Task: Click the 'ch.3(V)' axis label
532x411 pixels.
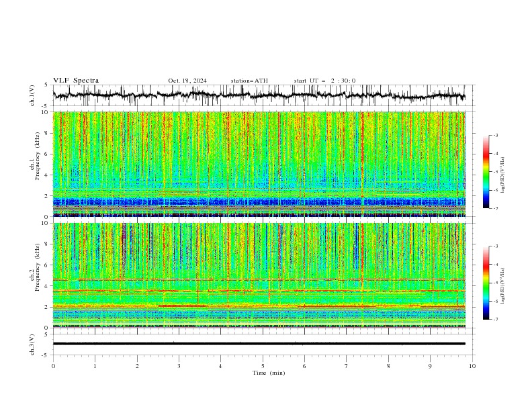Action: coord(32,345)
